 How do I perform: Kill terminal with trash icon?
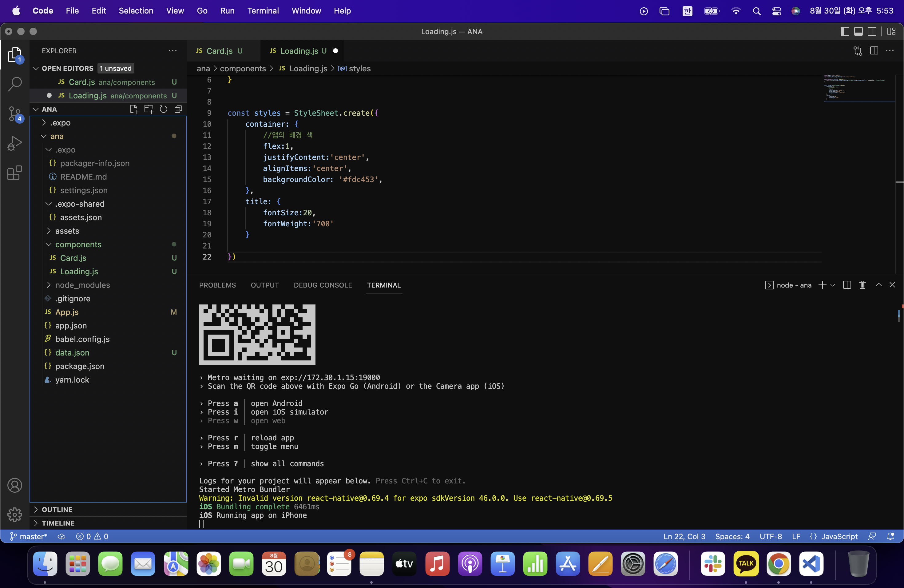(x=862, y=285)
